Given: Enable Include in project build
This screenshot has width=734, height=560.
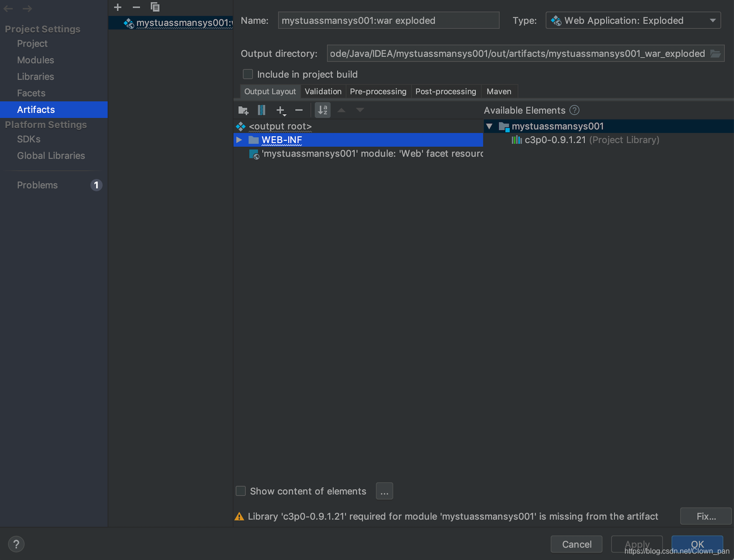Looking at the screenshot, I should click(248, 74).
